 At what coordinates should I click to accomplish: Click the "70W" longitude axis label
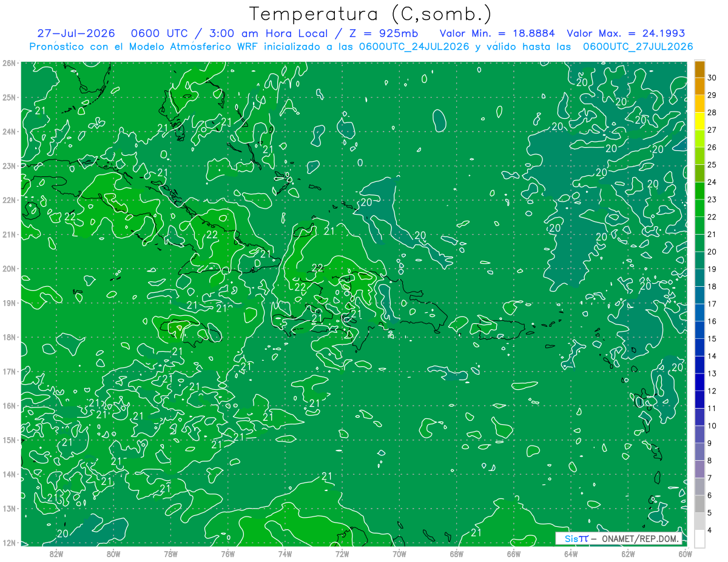tap(399, 554)
